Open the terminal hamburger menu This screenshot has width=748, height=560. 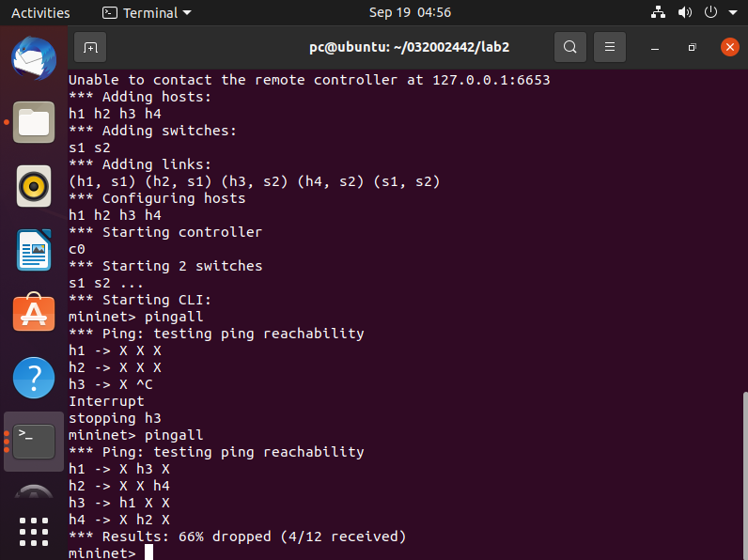pyautogui.click(x=610, y=47)
